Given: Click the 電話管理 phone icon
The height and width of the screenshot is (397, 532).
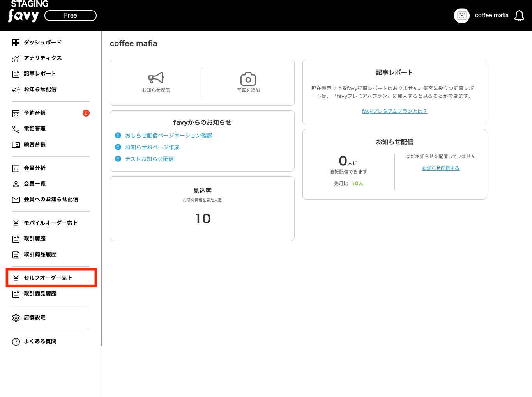Looking at the screenshot, I should pos(16,129).
